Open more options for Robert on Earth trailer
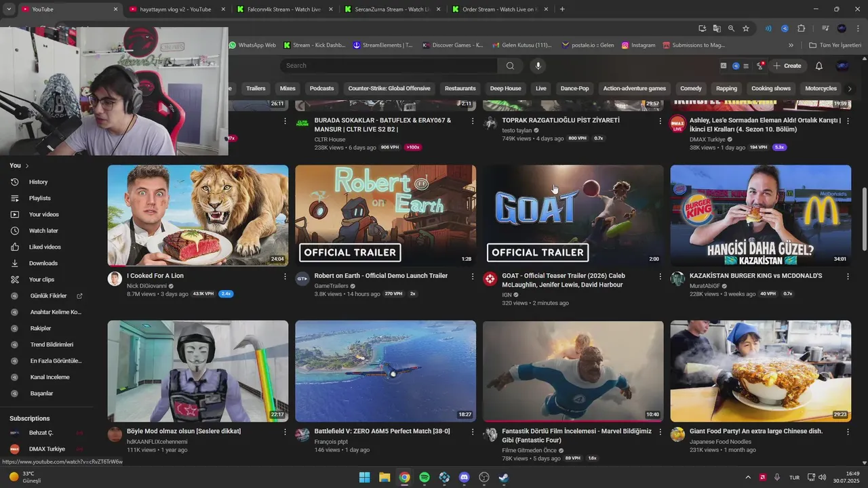Image resolution: width=868 pixels, height=488 pixels. [x=473, y=277]
